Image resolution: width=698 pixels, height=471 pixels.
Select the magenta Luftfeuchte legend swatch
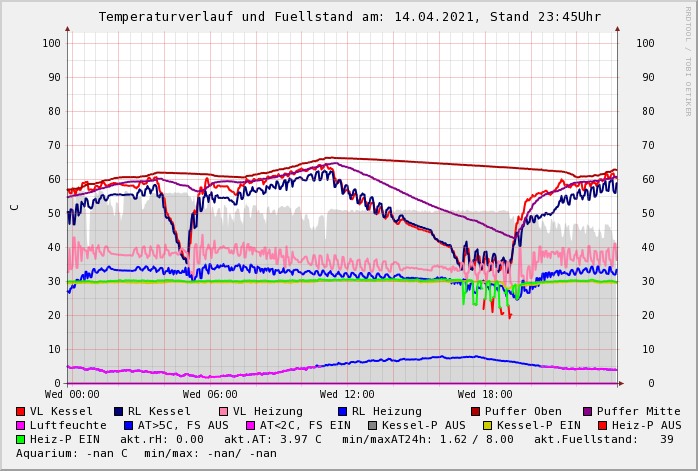click(x=21, y=426)
